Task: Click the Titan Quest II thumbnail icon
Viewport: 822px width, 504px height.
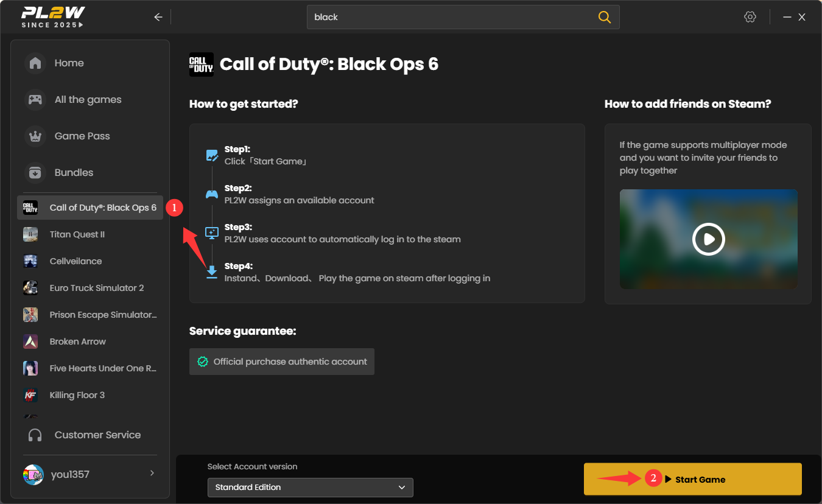Action: 30,234
